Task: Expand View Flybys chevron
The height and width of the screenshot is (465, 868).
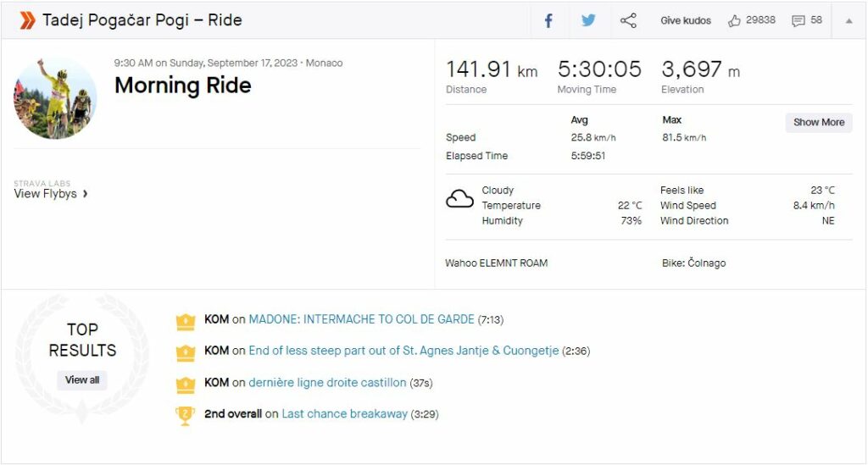Action: [x=85, y=193]
